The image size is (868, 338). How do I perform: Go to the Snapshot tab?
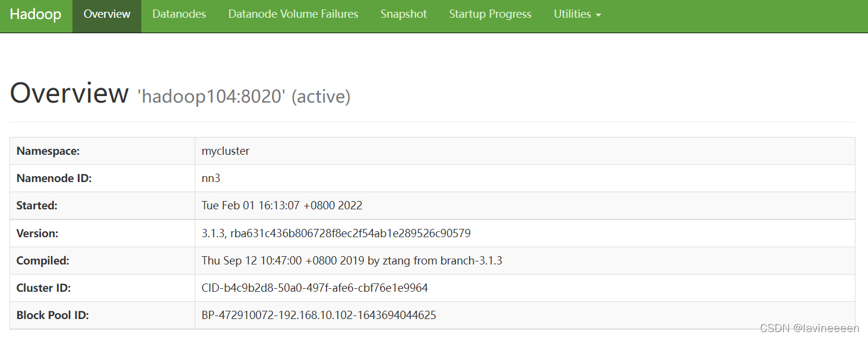coord(404,14)
